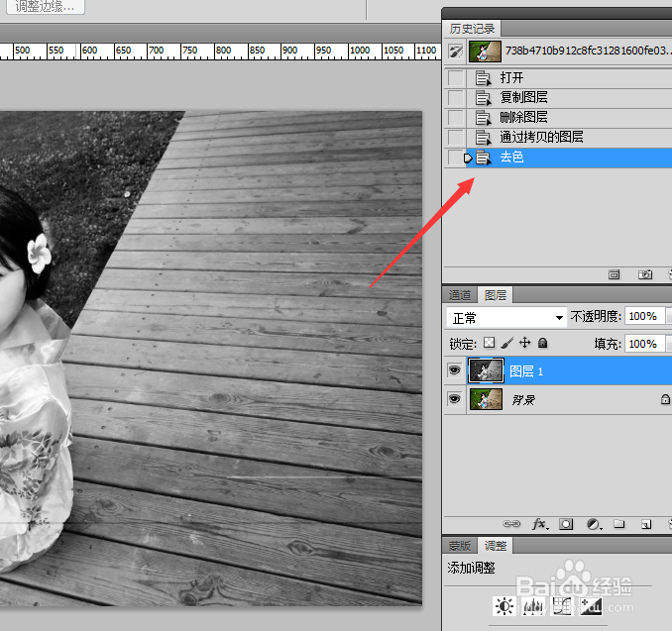Add Curves adjustment
Image resolution: width=672 pixels, height=631 pixels.
[x=562, y=606]
